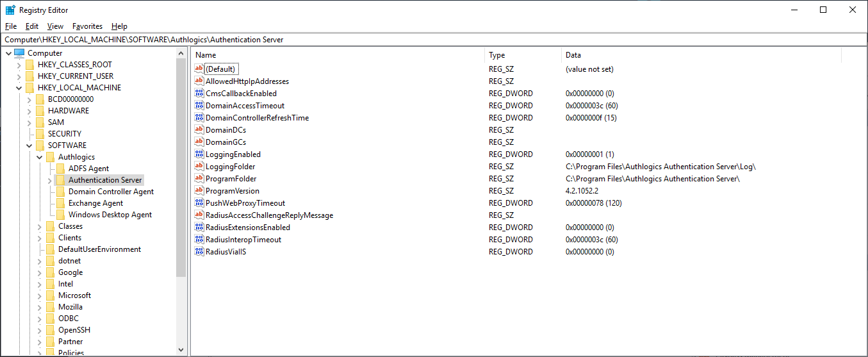Open the File menu
The width and height of the screenshot is (868, 357).
(11, 26)
